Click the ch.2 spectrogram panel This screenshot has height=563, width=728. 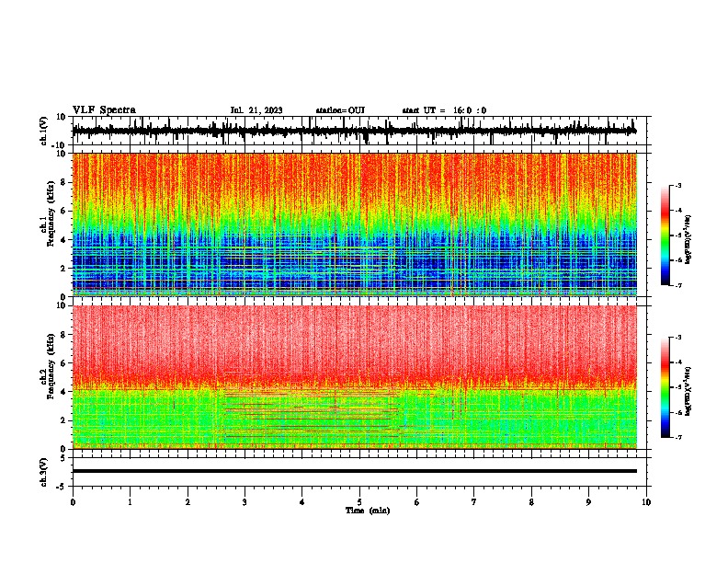tap(355, 377)
